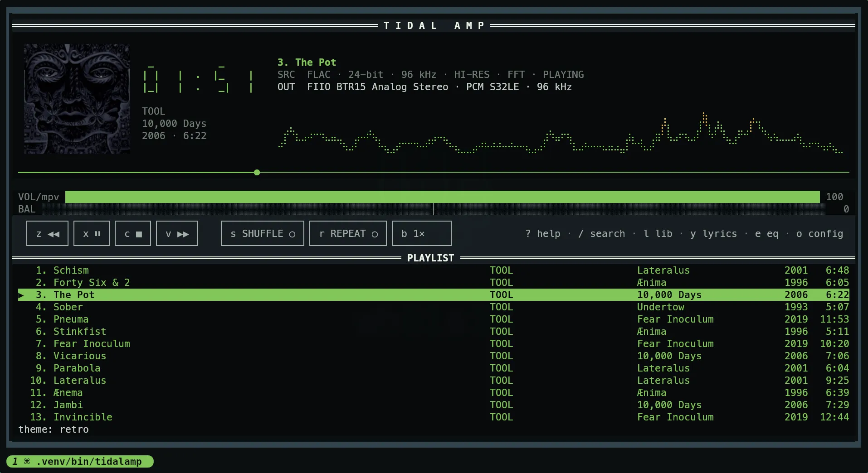The height and width of the screenshot is (473, 868).
Task: Select playlist track 2. Forty Six & 2
Action: pyautogui.click(x=434, y=283)
